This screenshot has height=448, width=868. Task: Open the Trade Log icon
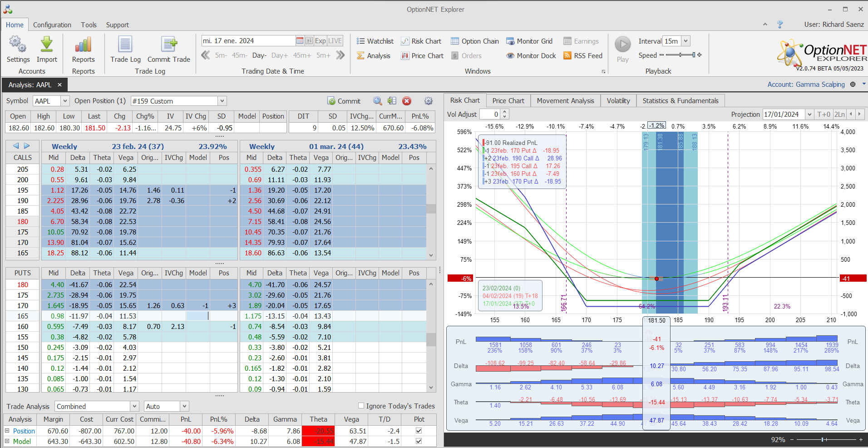[125, 45]
